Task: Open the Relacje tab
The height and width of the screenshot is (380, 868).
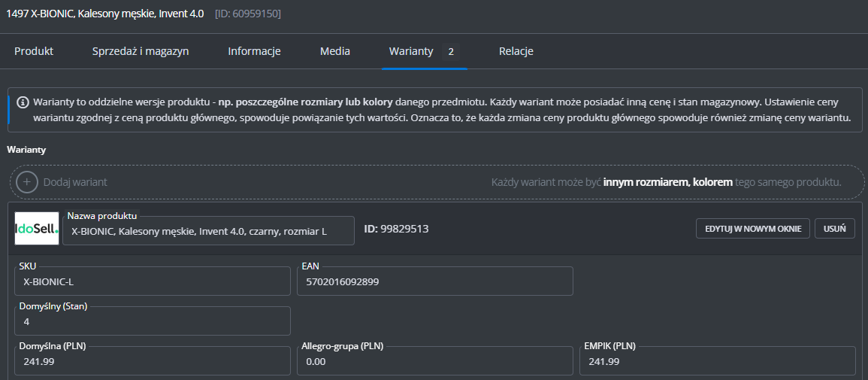Action: [x=516, y=51]
